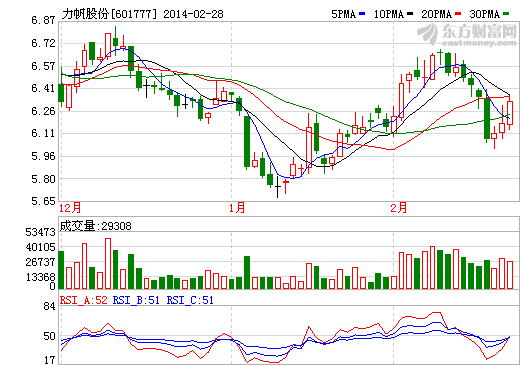This screenshot has width=520, height=365.
Task: Click the RSI_B:51 indicator label
Action: [x=136, y=300]
